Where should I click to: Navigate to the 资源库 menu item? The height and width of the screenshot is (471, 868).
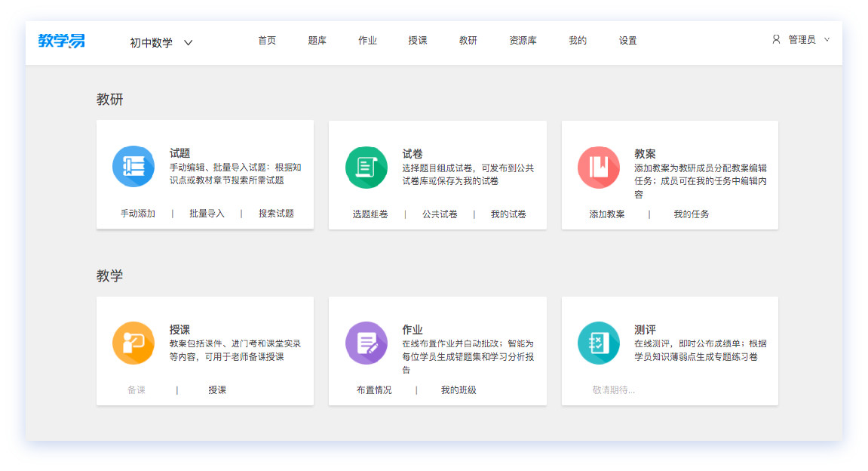(523, 41)
